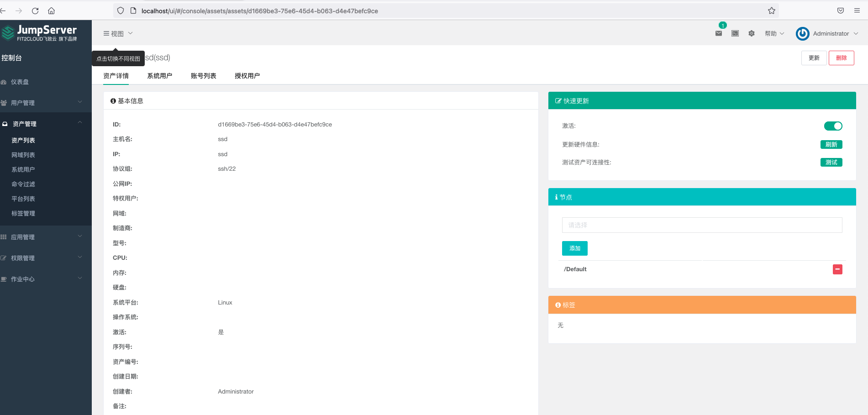Remove the /Default node with red minus
Viewport: 868px width, 415px height.
tap(837, 269)
